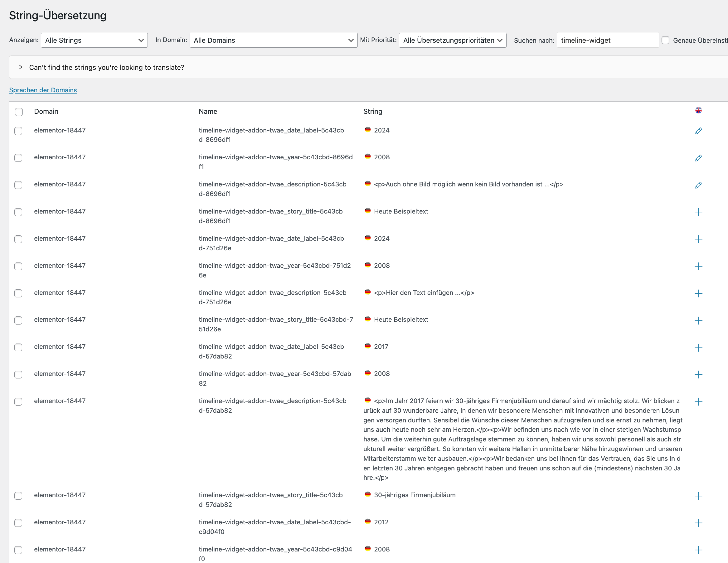Add translation plus for year-5c43cbd-751d26e row

point(698,266)
